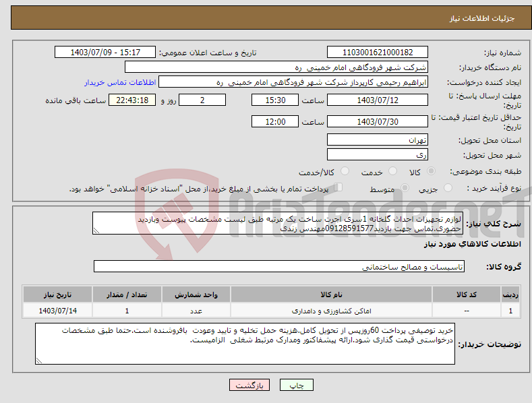Screen dimensions: 532x403
Task: Select the خدمت radio button
Action: [392, 171]
